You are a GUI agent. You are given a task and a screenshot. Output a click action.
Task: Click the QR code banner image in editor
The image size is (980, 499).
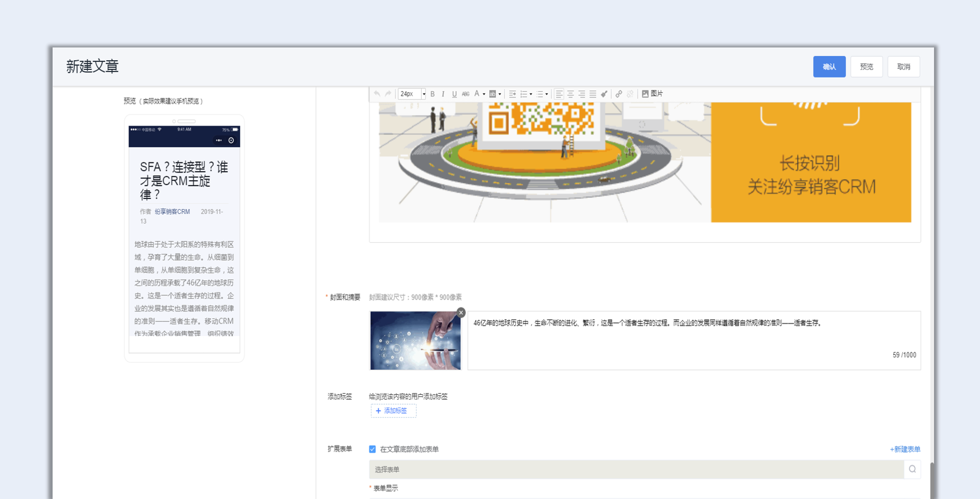click(645, 162)
